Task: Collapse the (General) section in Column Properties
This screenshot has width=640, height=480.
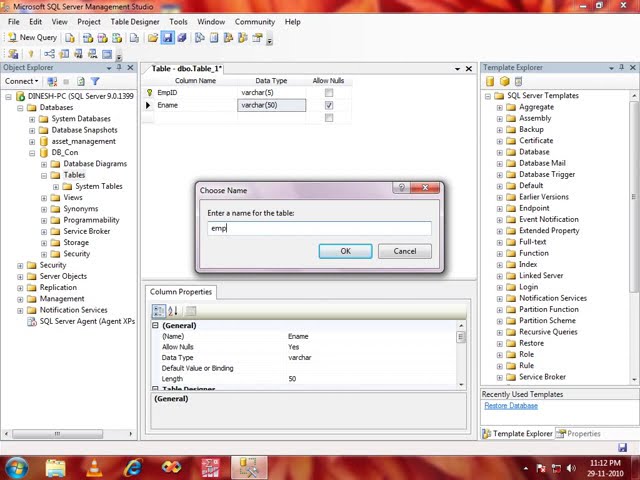Action: (155, 326)
